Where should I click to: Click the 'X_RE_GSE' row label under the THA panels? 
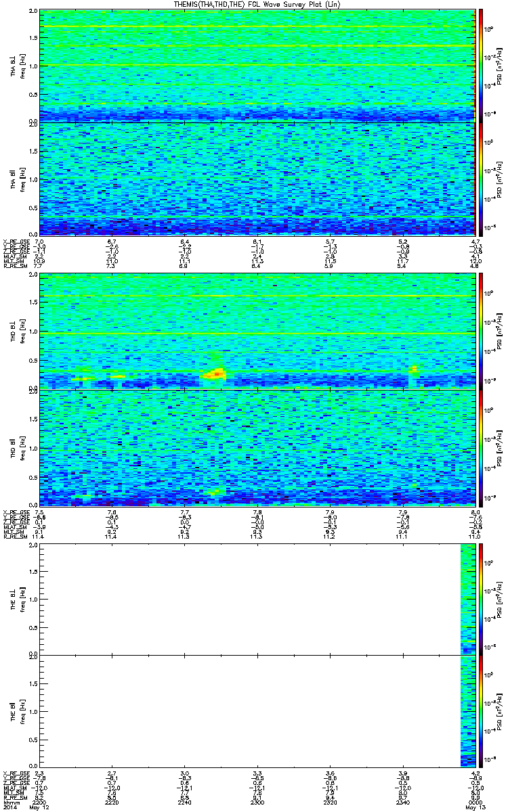click(x=16, y=242)
